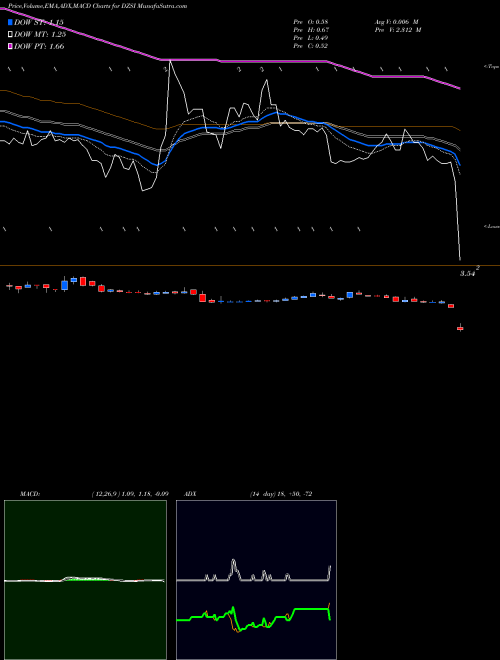The height and width of the screenshot is (660, 500).
Task: Click the chart title for DZSI MunafaSutra.com
Action: pyautogui.click(x=98, y=6)
